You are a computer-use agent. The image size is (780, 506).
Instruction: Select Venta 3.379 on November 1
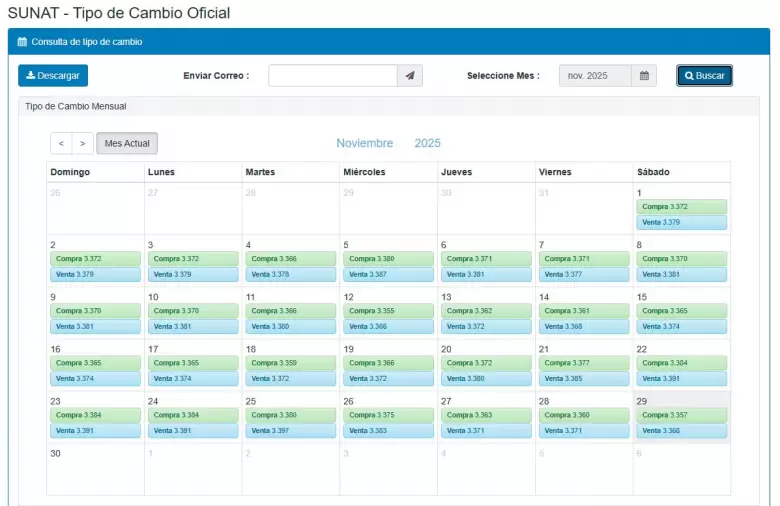point(681,222)
